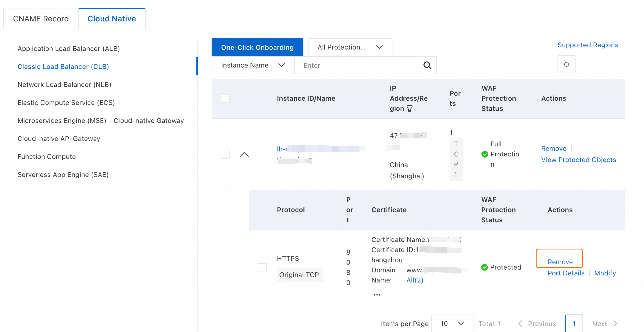Go to Previous page arrow
This screenshot has height=332, width=644.
(520, 324)
